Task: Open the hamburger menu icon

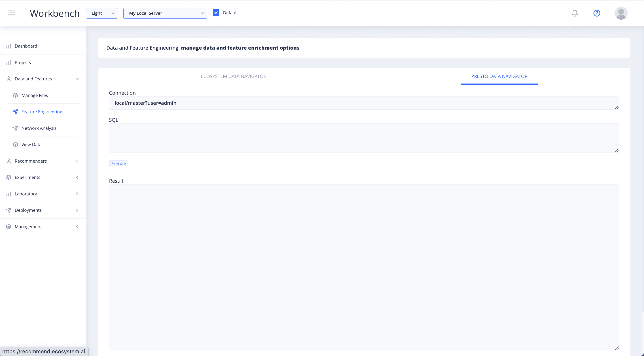Action: (11, 13)
